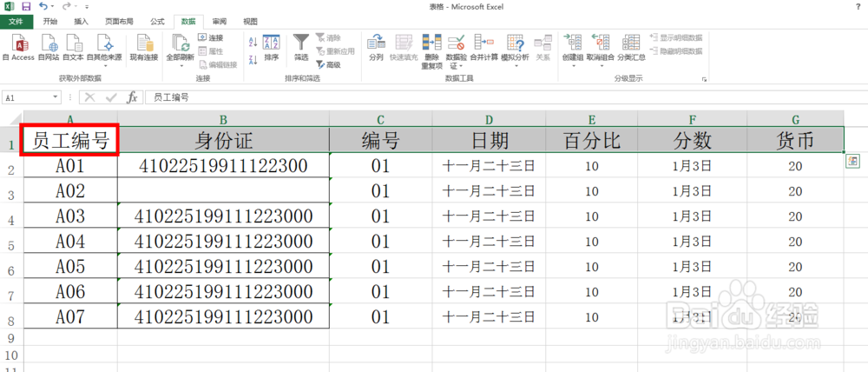
Task: Open Subtotal (分类汇总)
Action: pos(631,48)
